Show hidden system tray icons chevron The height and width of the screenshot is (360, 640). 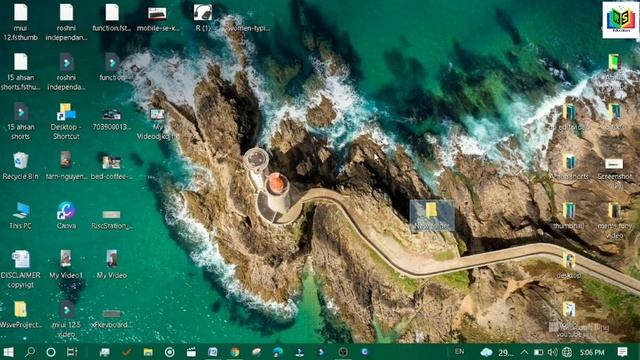point(524,352)
